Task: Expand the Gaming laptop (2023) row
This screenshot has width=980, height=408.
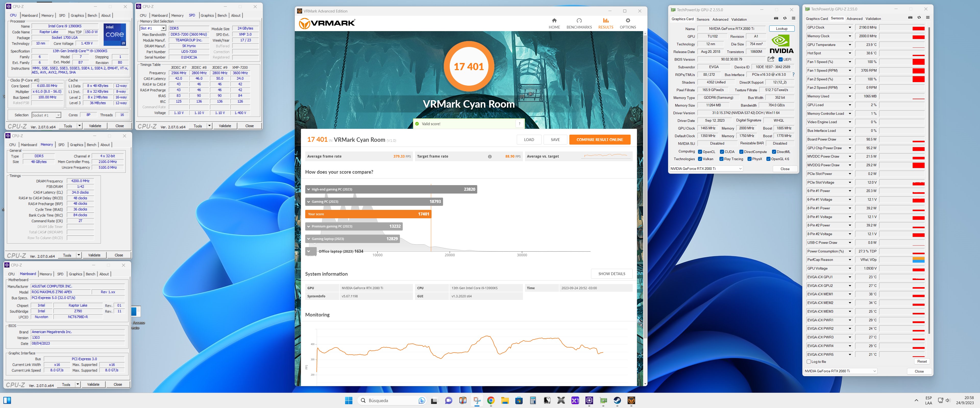Action: [x=352, y=239]
